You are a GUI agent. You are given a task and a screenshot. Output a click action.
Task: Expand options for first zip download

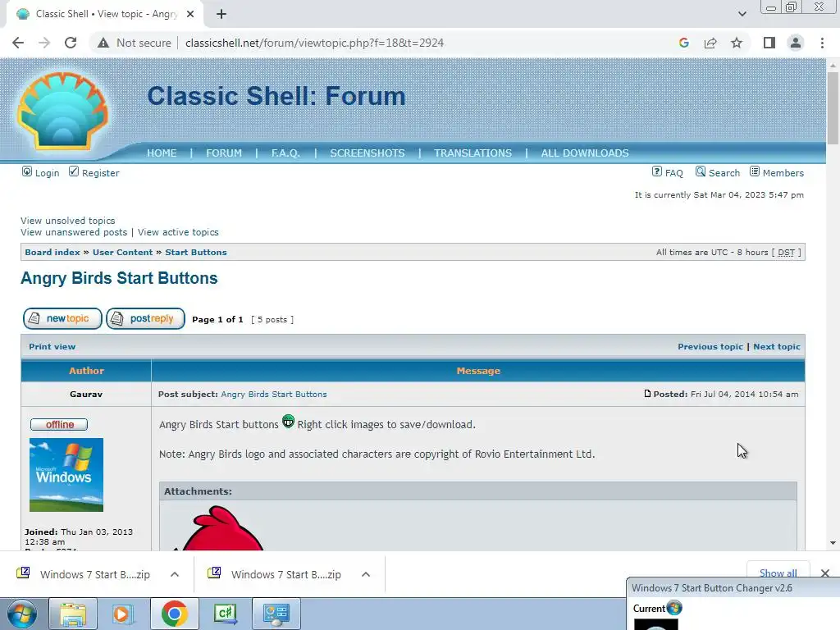[x=175, y=574]
